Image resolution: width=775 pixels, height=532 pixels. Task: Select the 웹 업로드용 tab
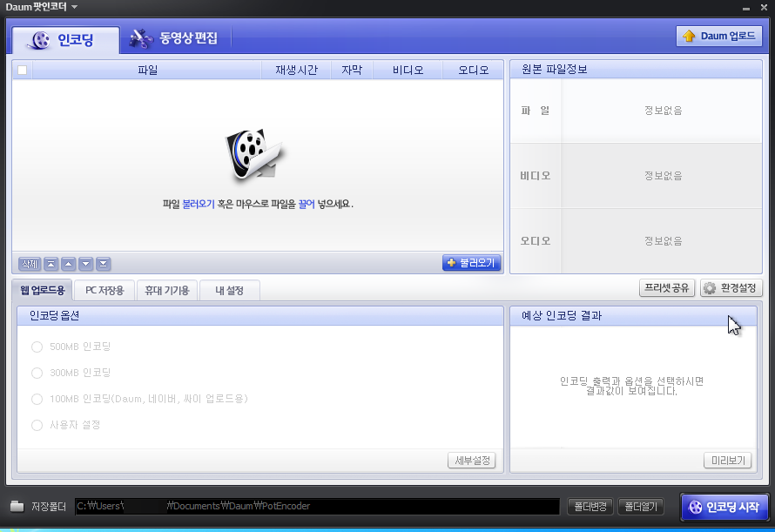[x=43, y=290]
